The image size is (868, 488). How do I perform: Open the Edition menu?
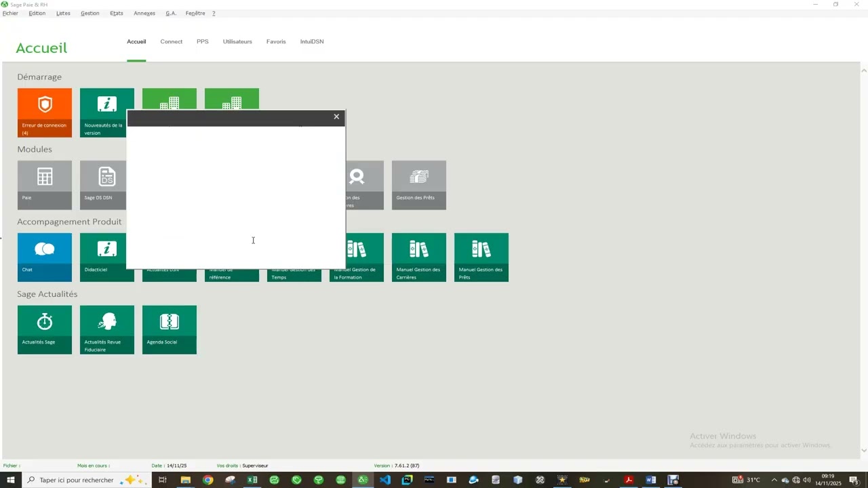(37, 13)
